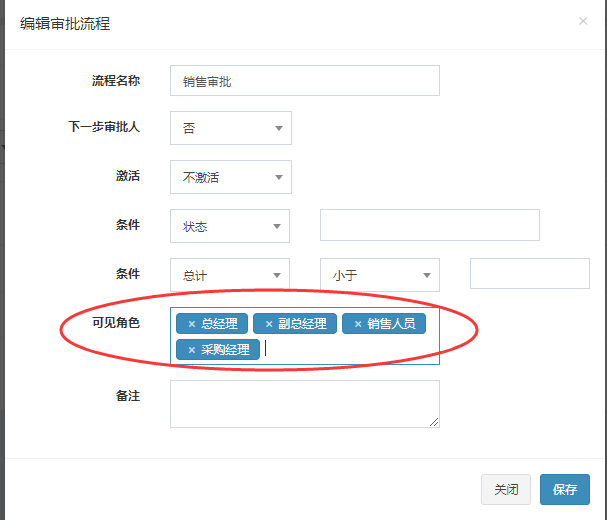
Task: Delete the 销售人员 tag via its x
Action: point(358,324)
